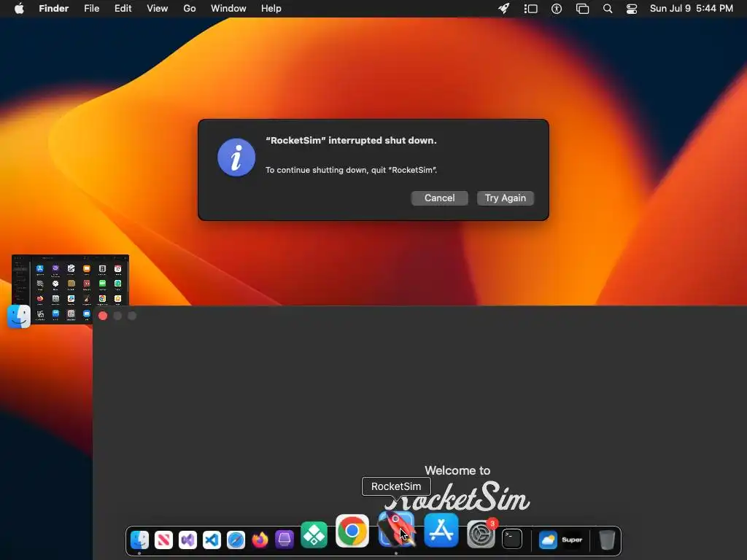Open the Window menu
This screenshot has width=747, height=560.
pyautogui.click(x=228, y=8)
